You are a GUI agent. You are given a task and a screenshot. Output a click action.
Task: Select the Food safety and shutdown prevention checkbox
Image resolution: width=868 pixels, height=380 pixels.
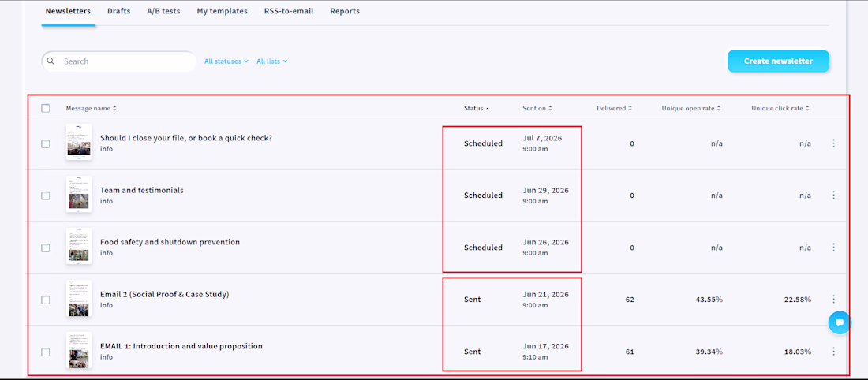[x=46, y=248]
